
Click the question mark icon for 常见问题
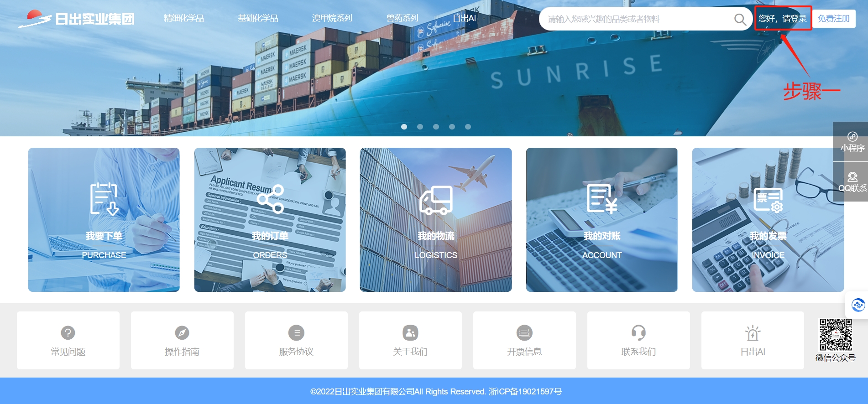click(68, 333)
